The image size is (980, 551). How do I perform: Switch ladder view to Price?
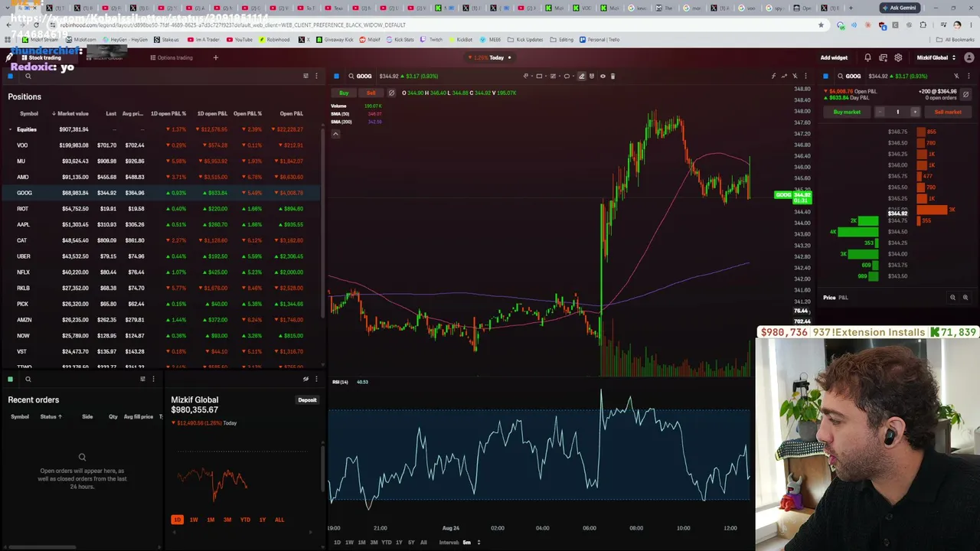pyautogui.click(x=829, y=297)
